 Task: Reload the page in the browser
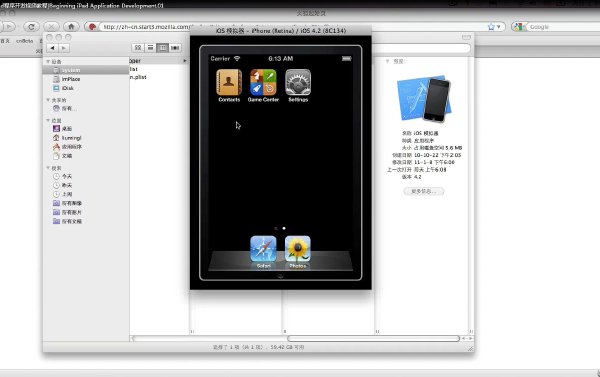click(31, 26)
